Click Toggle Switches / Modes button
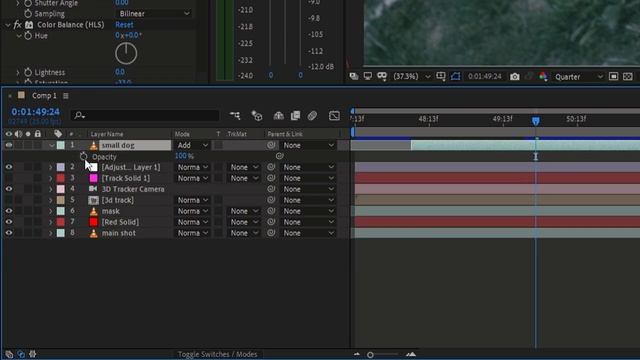The image size is (640, 360). [218, 354]
